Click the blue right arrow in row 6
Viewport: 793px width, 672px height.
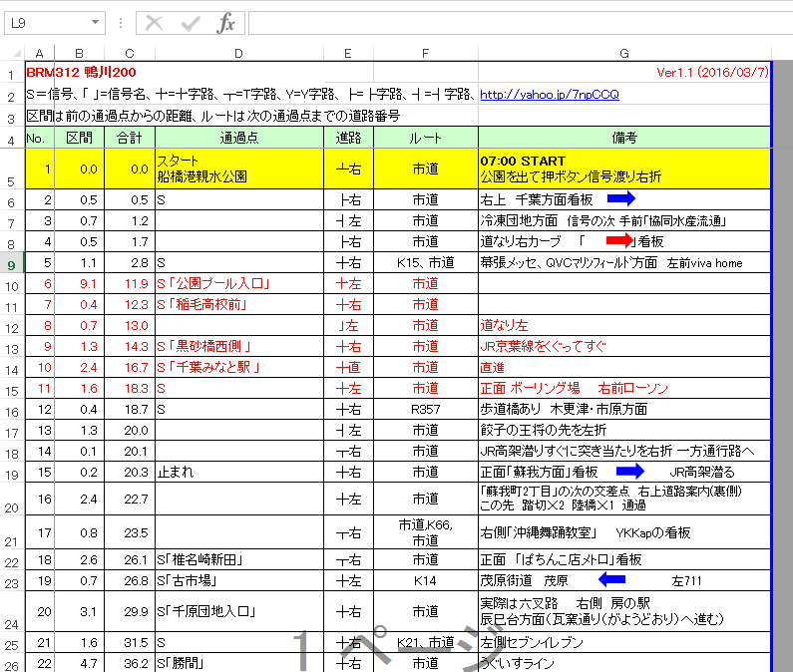621,198
